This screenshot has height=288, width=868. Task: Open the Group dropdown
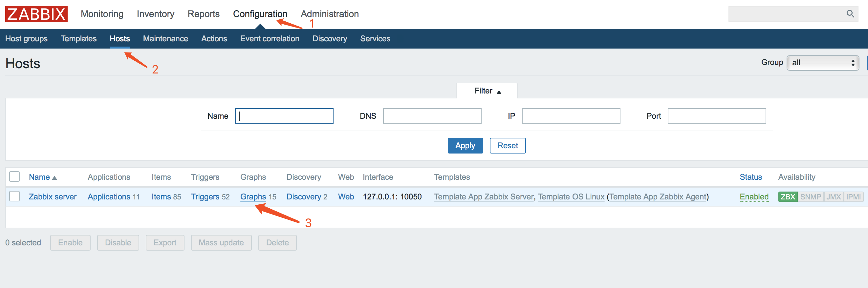(x=822, y=63)
